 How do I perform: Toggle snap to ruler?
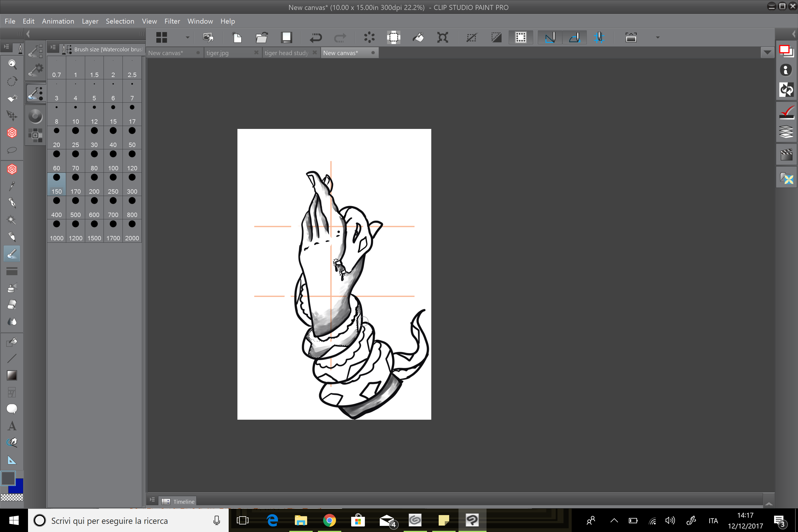(549, 37)
